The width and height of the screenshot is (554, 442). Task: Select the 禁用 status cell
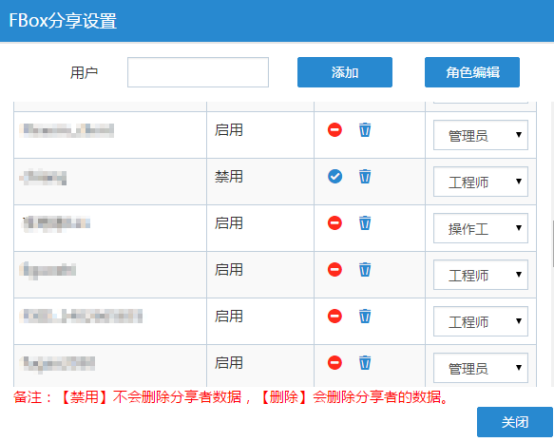click(x=229, y=176)
